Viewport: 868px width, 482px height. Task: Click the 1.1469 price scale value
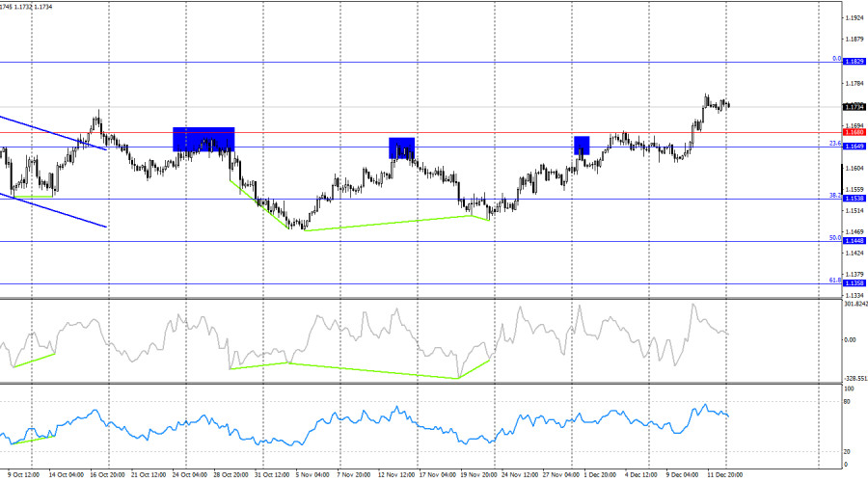coord(854,232)
